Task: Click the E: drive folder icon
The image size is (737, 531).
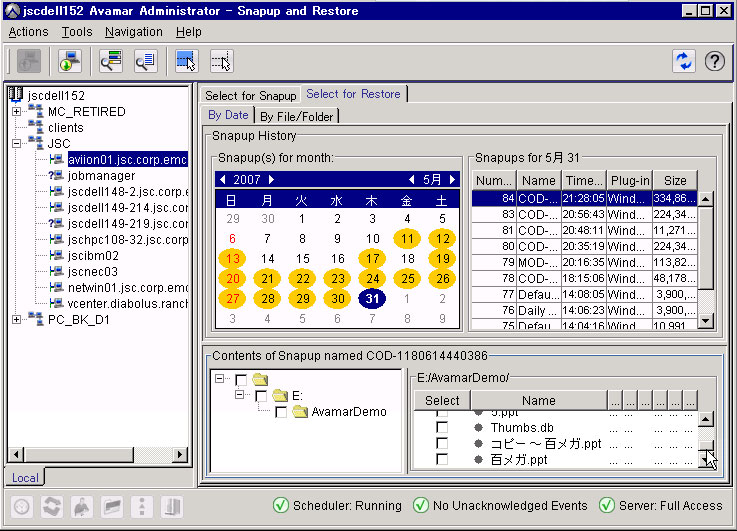Action: [280, 396]
